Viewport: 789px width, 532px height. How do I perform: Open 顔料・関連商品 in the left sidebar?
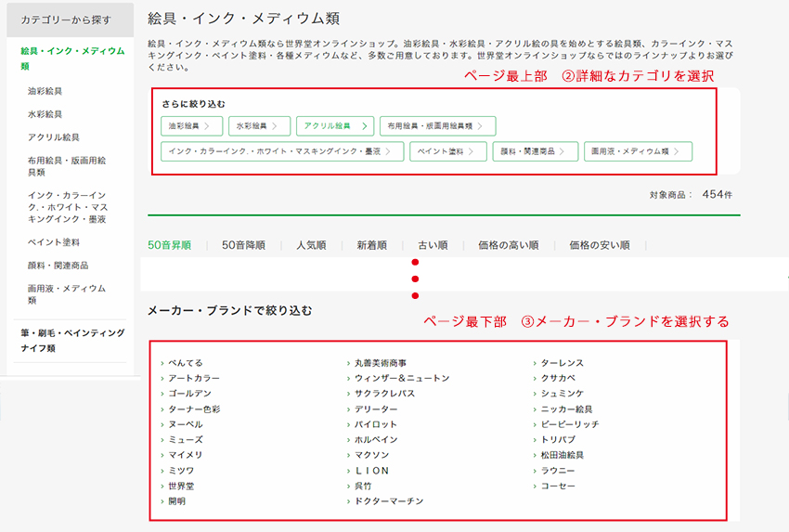58,266
